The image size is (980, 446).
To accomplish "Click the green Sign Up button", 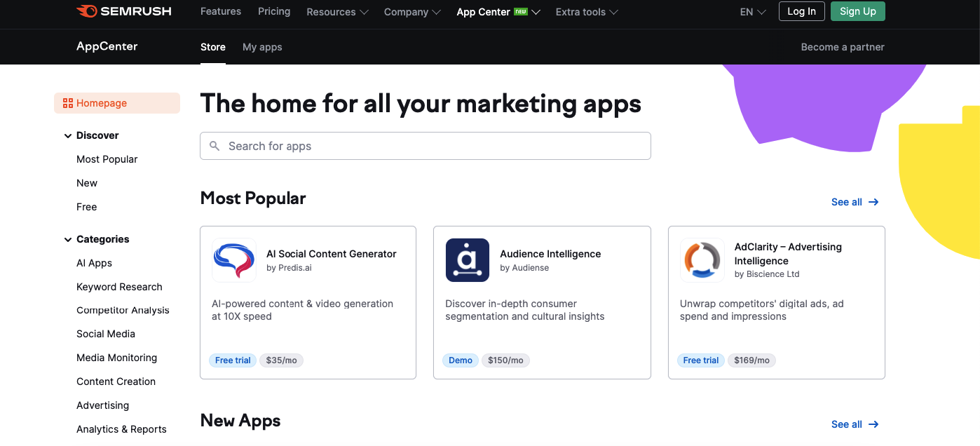I will tap(858, 11).
